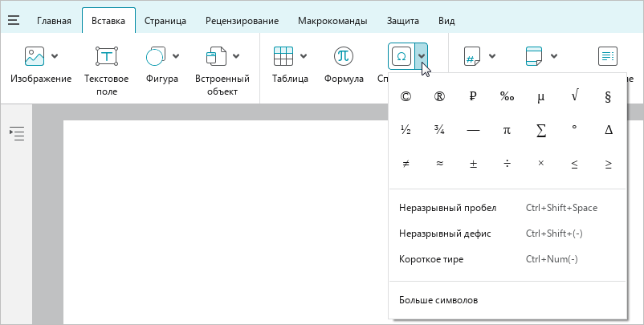The width and height of the screenshot is (644, 325).
Task: Click inside the blank document page
Action: click(x=226, y=221)
